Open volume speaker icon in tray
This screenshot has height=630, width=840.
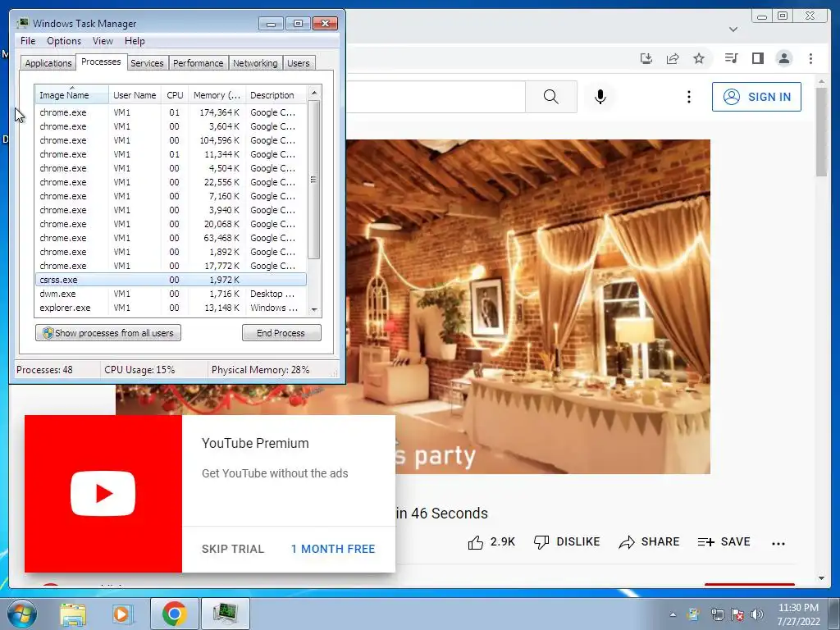(757, 614)
